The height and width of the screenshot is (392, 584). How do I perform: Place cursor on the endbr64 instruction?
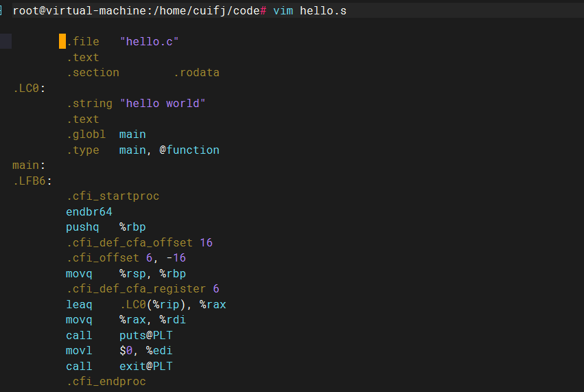pos(89,212)
